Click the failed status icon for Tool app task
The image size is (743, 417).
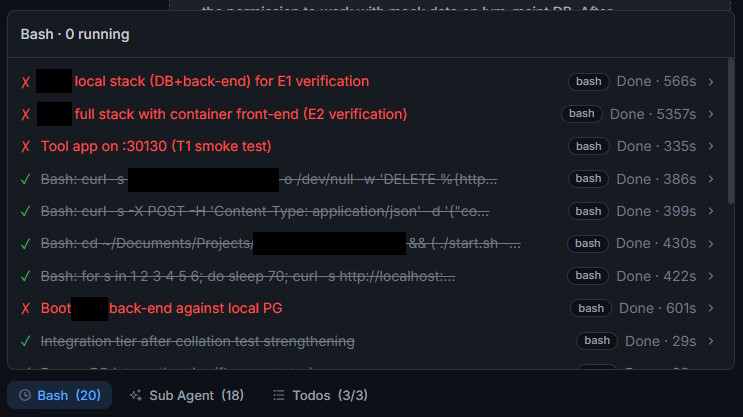(26, 146)
